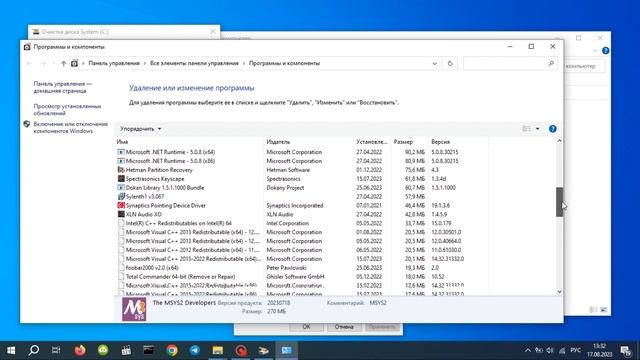This screenshot has width=640, height=360.
Task: Click Ghisler Software GmbH publisher cell
Action: coord(295,277)
